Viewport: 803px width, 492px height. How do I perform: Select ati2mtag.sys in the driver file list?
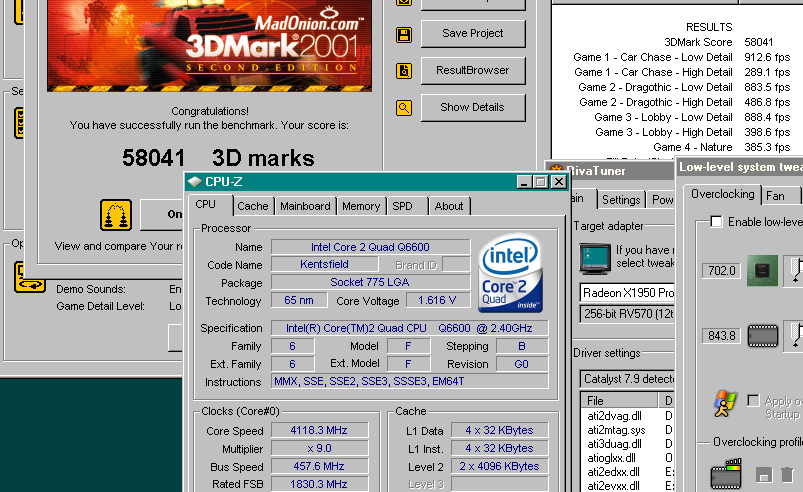point(617,430)
